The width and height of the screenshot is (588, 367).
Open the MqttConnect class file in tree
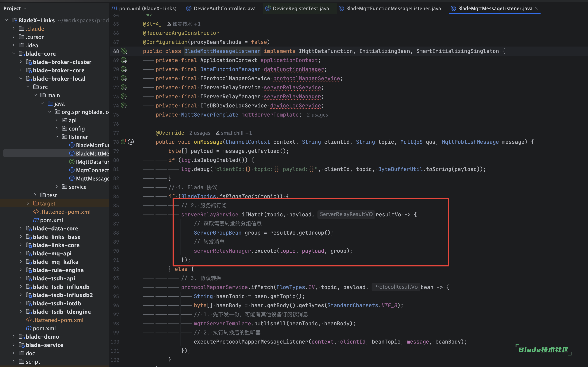92,170
